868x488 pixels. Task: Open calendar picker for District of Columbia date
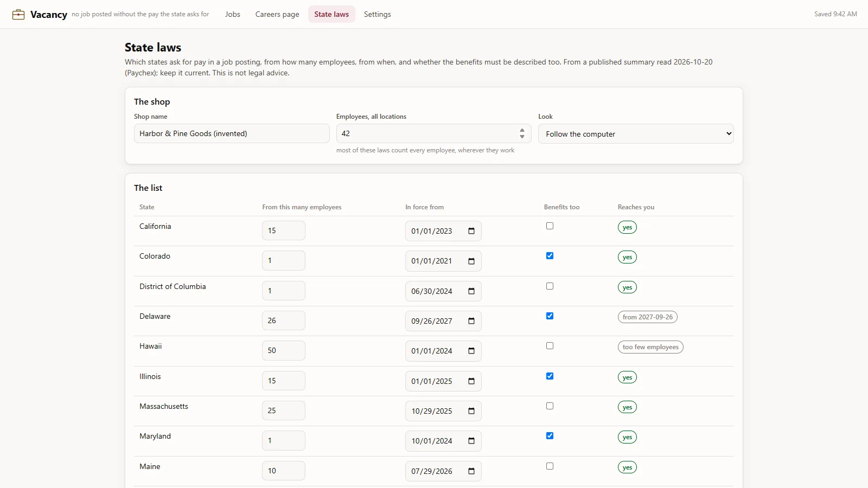pyautogui.click(x=471, y=291)
